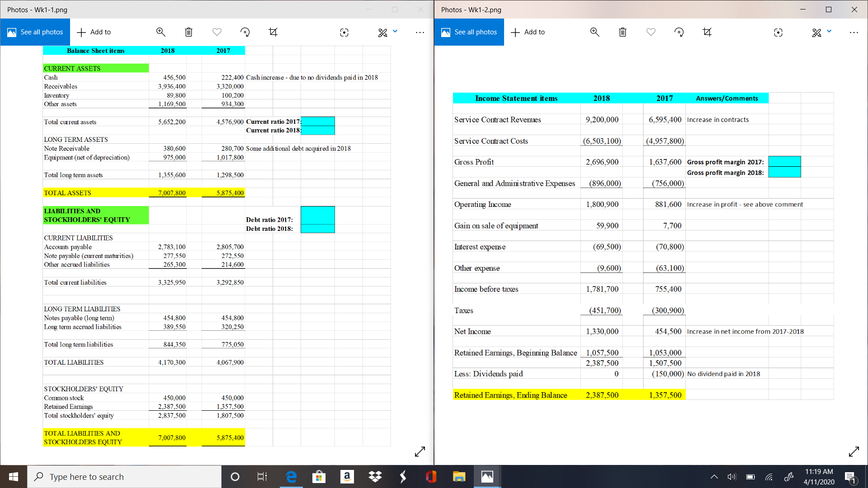The image size is (868, 488).
Task: Add Wk1-2.png to favorites with heart
Action: 651,32
